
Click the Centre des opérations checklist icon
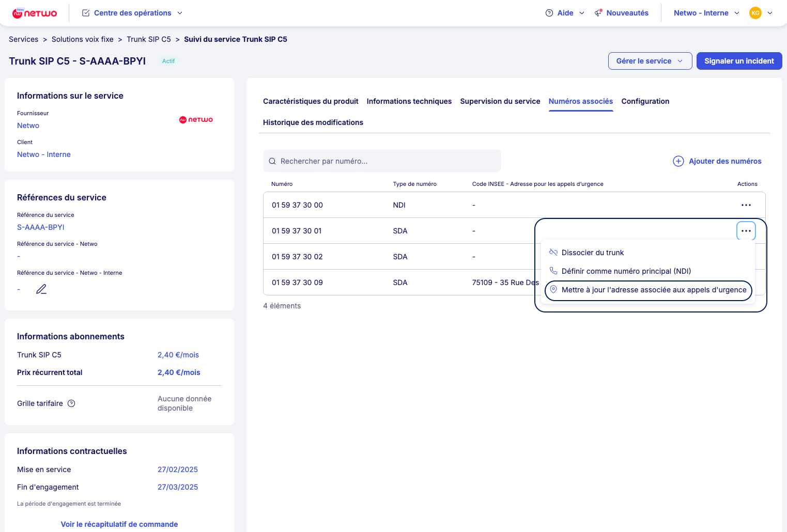click(x=86, y=13)
